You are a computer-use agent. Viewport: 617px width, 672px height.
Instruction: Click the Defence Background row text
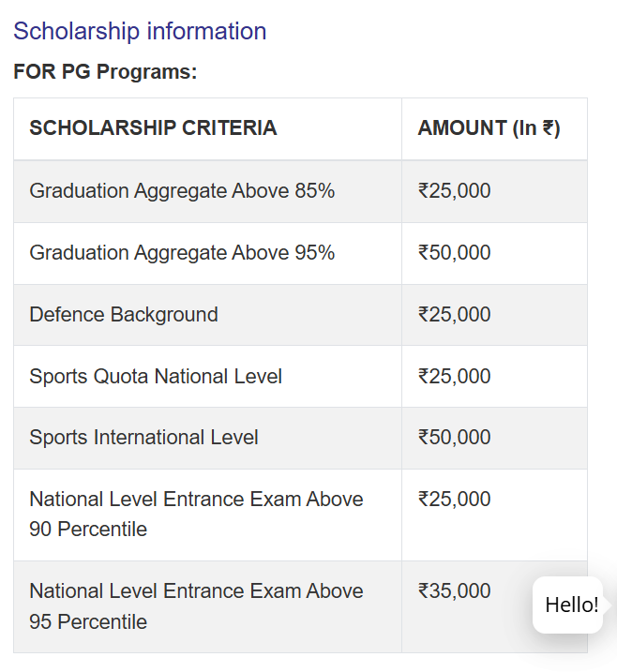point(124,315)
